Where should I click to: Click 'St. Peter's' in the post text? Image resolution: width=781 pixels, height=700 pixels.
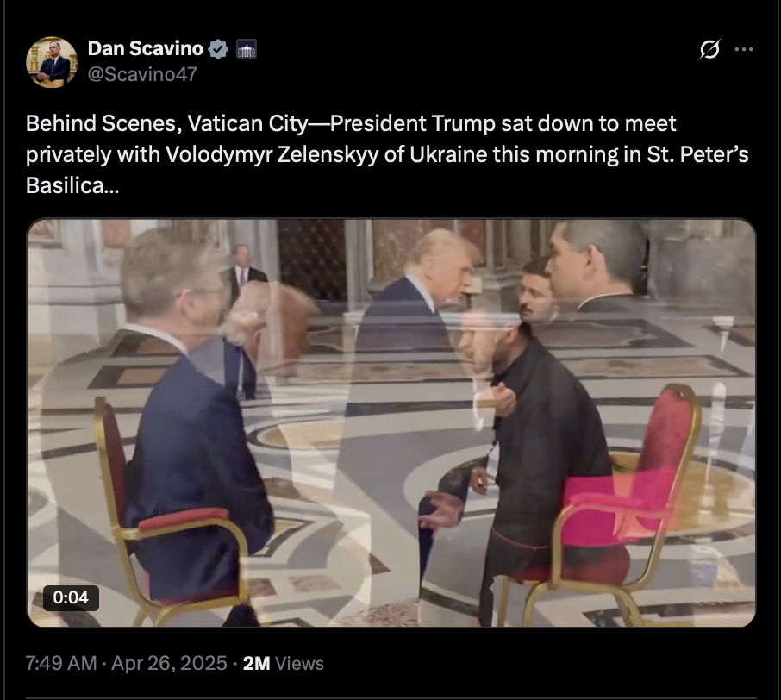pos(698,154)
